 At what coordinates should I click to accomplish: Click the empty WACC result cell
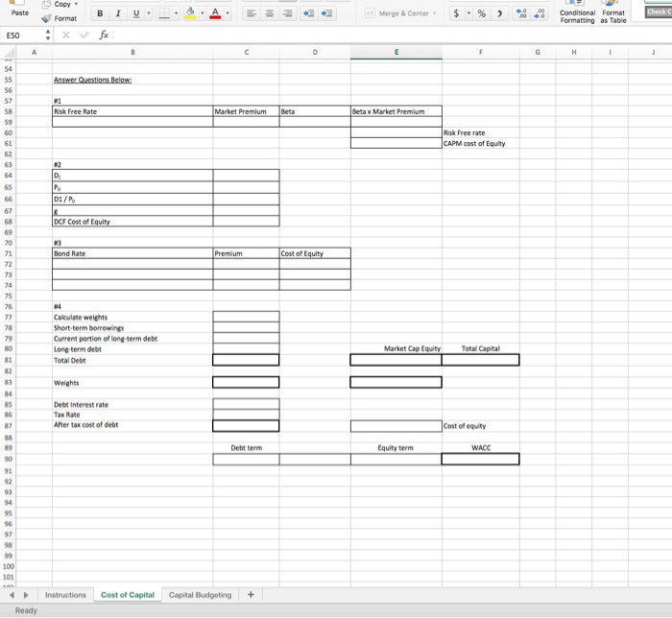(480, 459)
